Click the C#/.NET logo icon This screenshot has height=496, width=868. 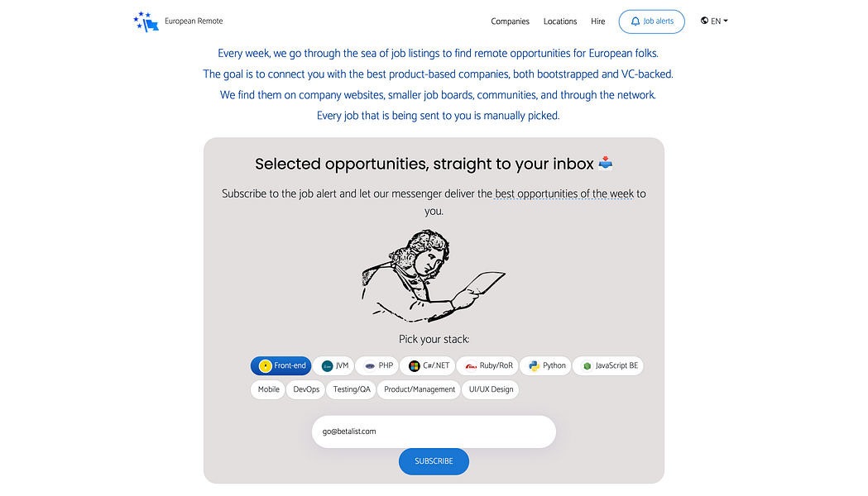[x=415, y=366]
